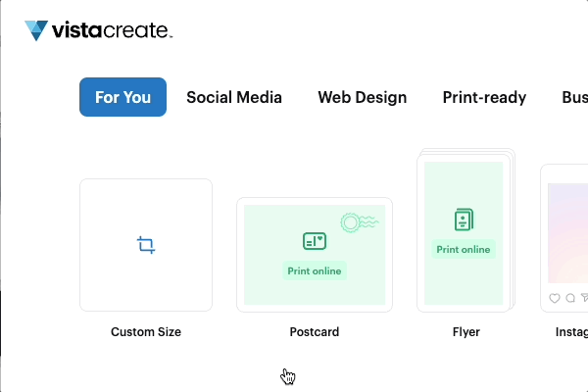
Task: Click the postcard icon with heart
Action: pyautogui.click(x=315, y=241)
